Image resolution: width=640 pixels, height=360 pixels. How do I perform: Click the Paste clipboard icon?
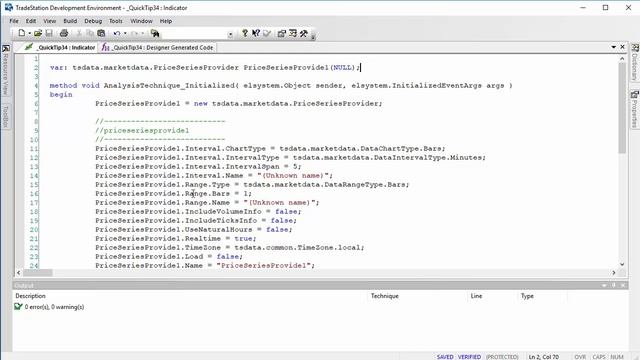[101, 33]
